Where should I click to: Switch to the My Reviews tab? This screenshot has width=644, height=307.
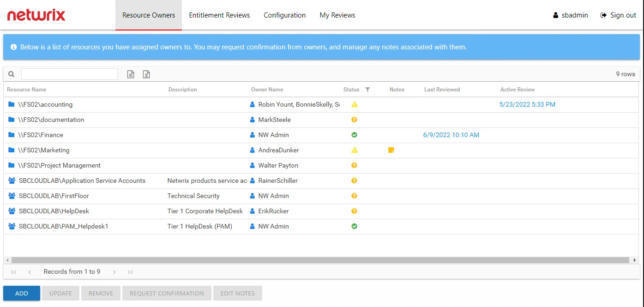(337, 15)
